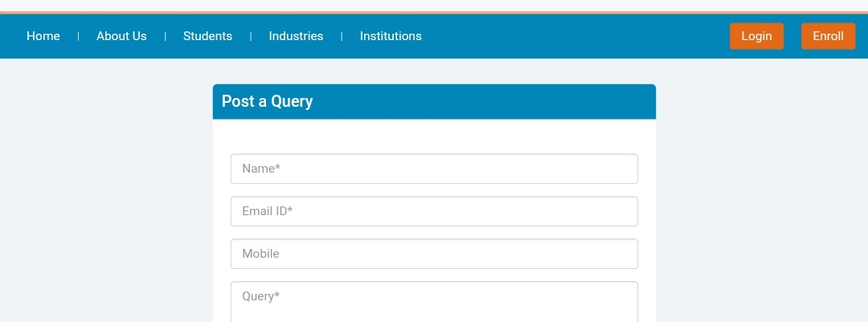Click the white form margin beside Name field
Image resolution: width=868 pixels, height=322 pixels.
tap(221, 169)
